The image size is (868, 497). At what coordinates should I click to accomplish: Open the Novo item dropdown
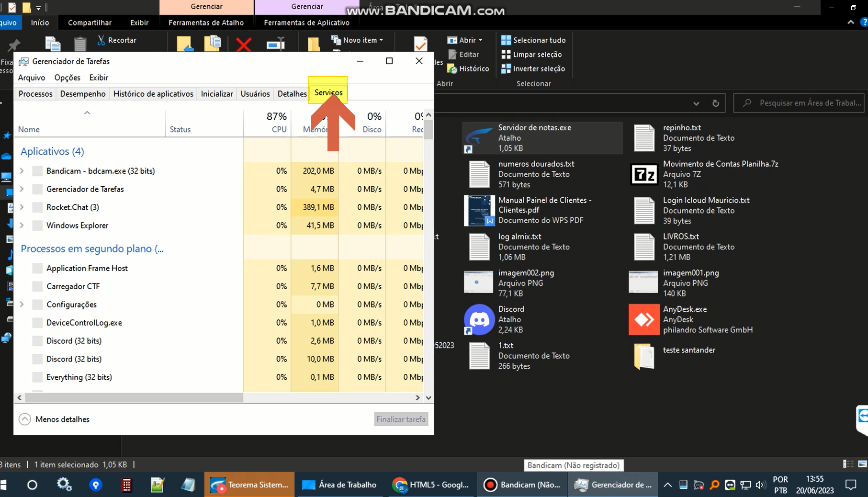coord(357,40)
